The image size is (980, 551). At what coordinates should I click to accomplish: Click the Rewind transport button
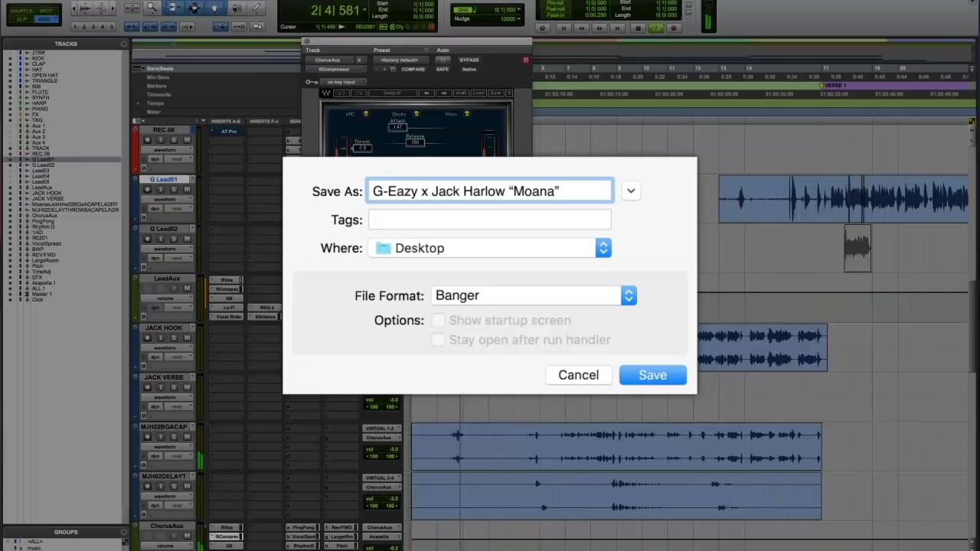pos(582,28)
